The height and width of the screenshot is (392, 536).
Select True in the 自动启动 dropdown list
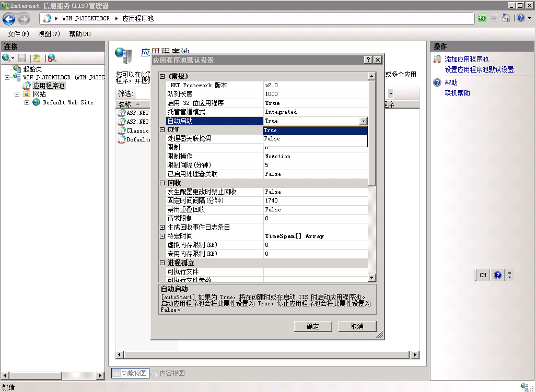[315, 130]
